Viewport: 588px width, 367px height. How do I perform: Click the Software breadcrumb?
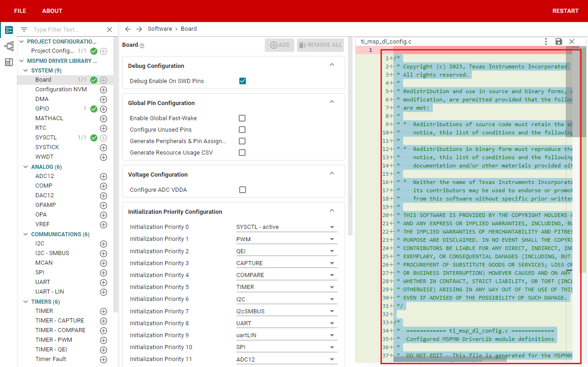click(x=160, y=29)
